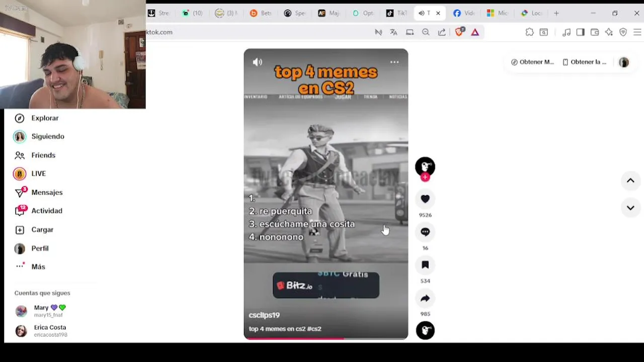This screenshot has width=644, height=362.
Task: Open the Brave wallet icon
Action: click(595, 32)
